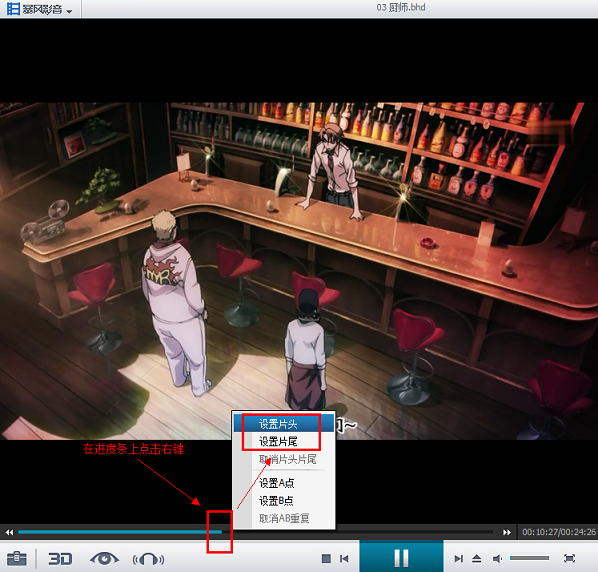Toggle the eye picture-enhancement icon
This screenshot has height=572, width=598.
[x=104, y=559]
